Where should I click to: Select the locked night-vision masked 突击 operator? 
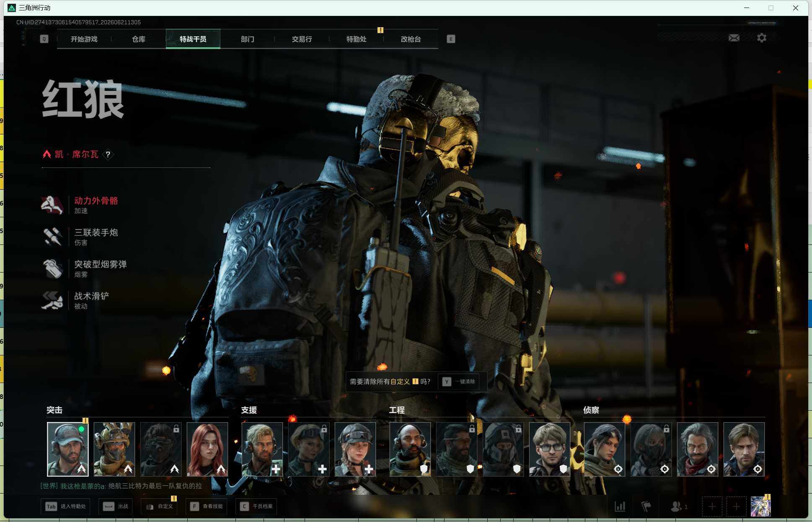pos(161,449)
